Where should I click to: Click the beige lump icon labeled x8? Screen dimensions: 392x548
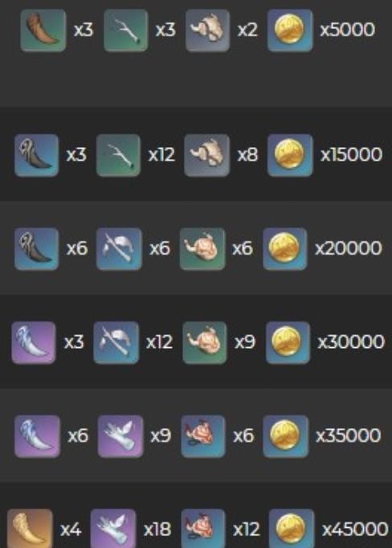click(x=206, y=155)
